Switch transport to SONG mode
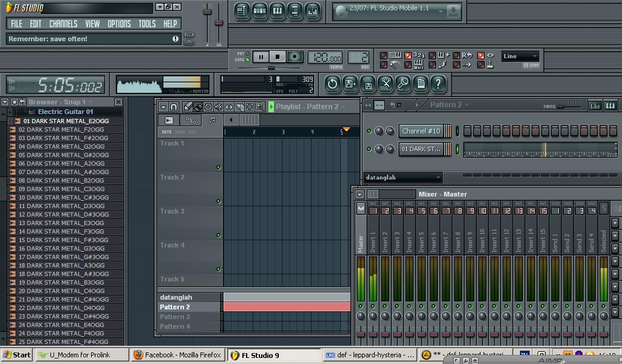 pyautogui.click(x=247, y=59)
